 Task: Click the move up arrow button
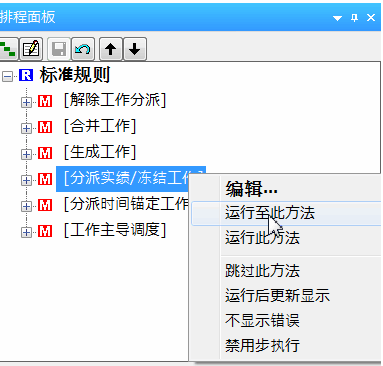(x=111, y=49)
